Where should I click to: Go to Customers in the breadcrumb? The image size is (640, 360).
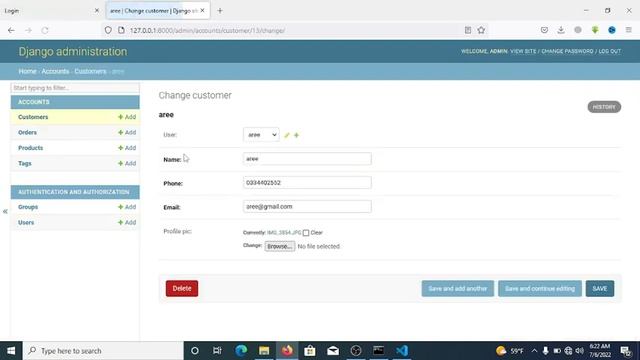click(90, 71)
